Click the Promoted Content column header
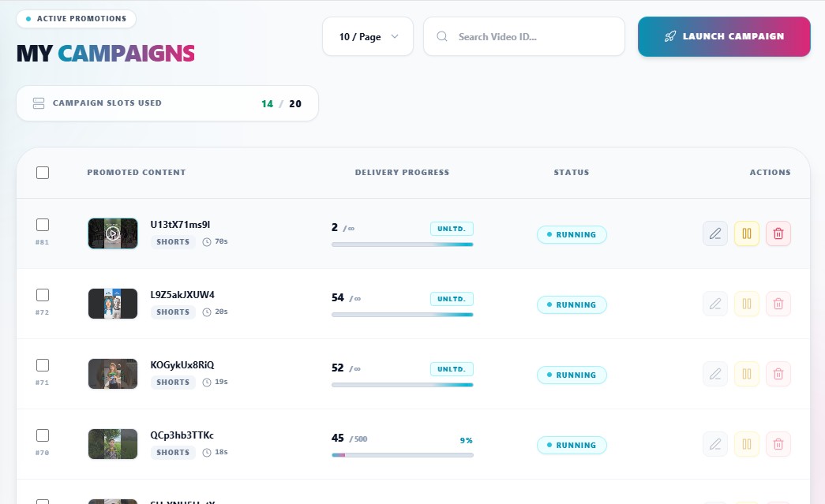 tap(137, 173)
